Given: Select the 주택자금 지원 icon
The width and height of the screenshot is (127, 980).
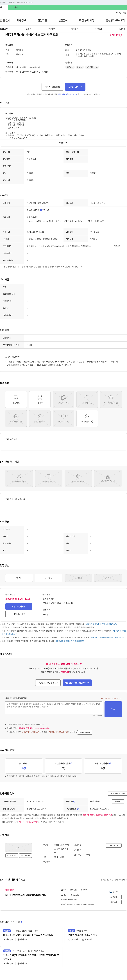Looking at the screenshot, I should coord(16,418).
